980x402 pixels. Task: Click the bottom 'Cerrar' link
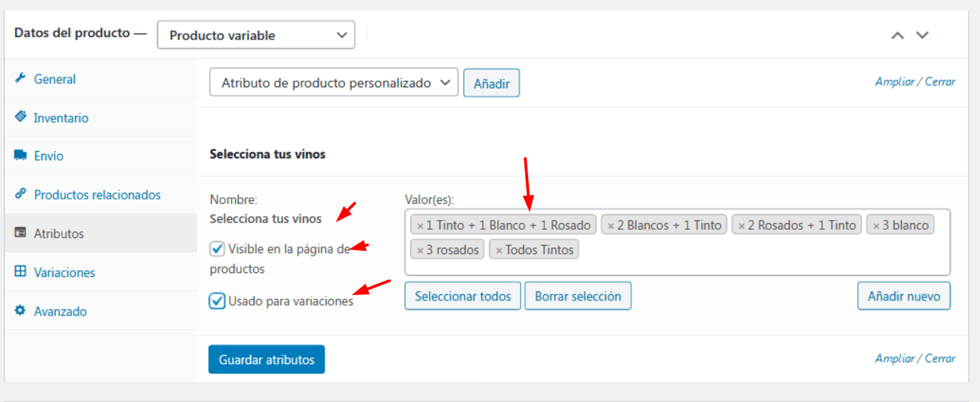click(x=940, y=359)
